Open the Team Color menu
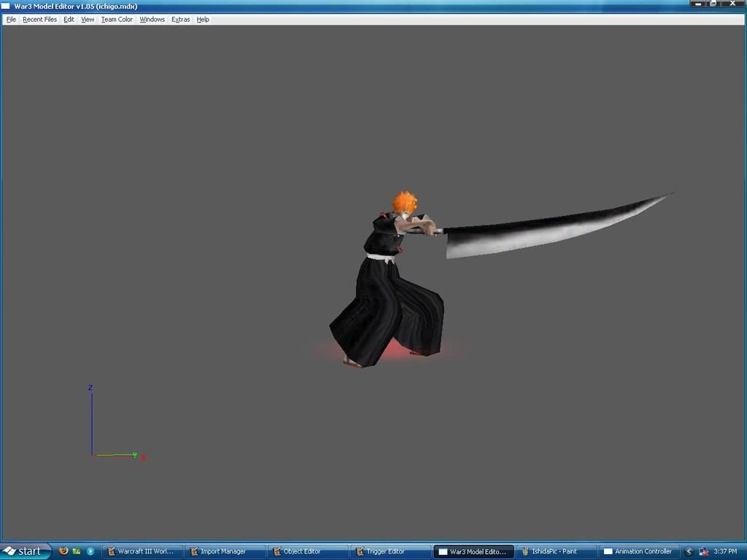This screenshot has width=747, height=560. pos(117,20)
